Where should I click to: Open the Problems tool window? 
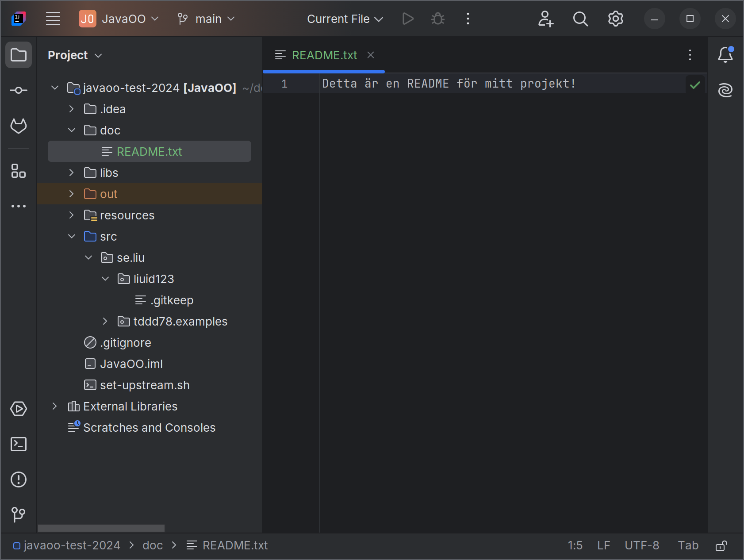[x=19, y=479]
